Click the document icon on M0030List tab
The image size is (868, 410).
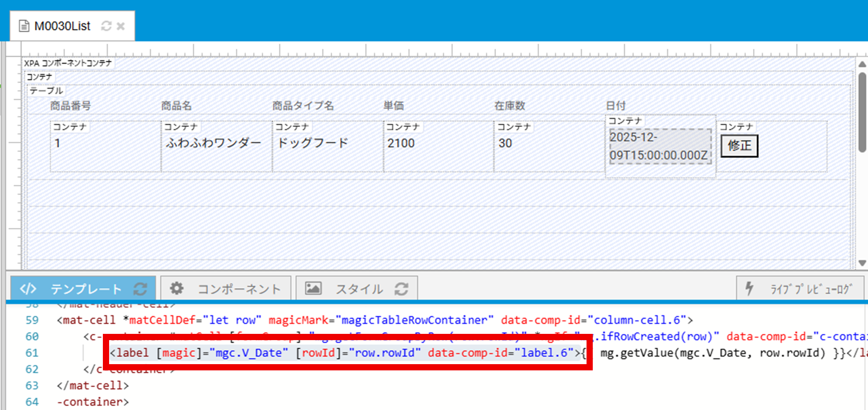tap(24, 26)
